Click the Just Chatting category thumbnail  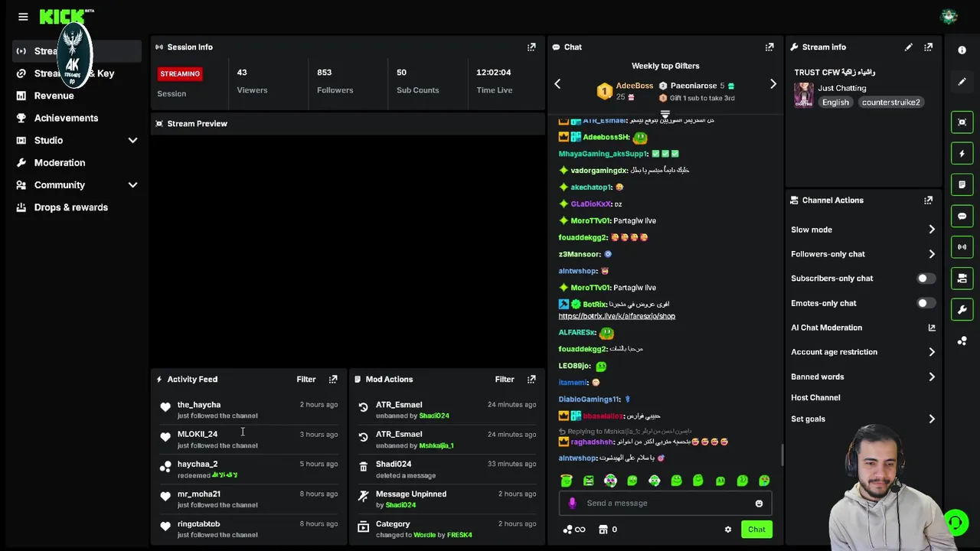pyautogui.click(x=804, y=95)
